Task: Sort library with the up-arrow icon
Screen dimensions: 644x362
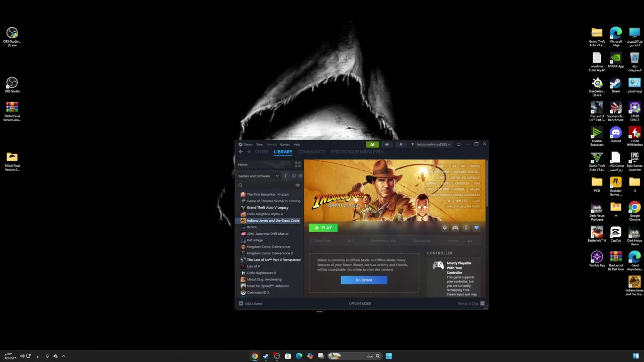Action: point(285,176)
